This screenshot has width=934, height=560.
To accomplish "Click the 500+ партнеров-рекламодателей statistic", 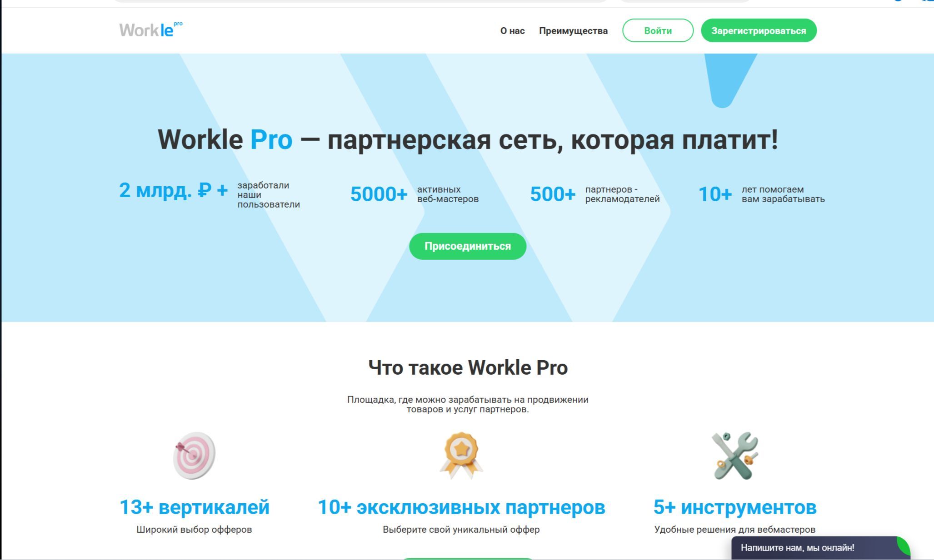I will coord(552,194).
